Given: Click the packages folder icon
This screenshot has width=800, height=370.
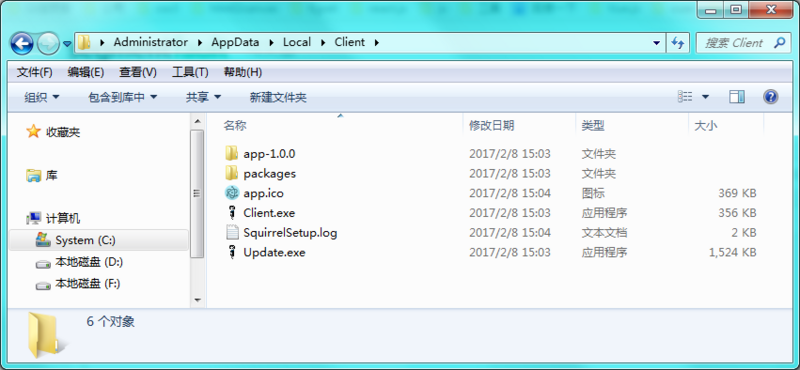Looking at the screenshot, I should [232, 173].
